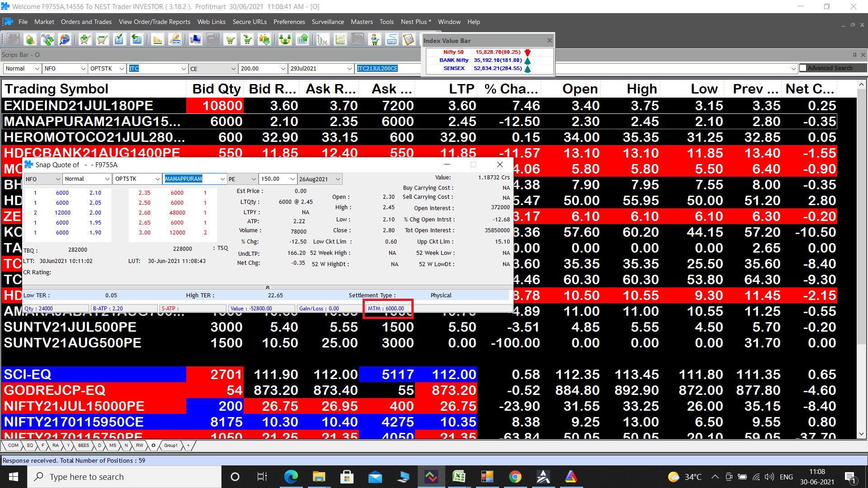Open the Preferences menu
Image resolution: width=868 pixels, height=488 pixels.
pos(289,22)
